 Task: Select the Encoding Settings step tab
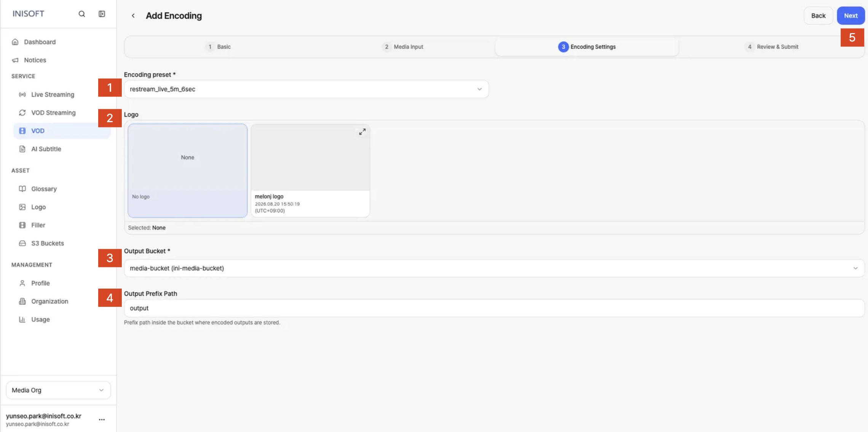tap(587, 47)
